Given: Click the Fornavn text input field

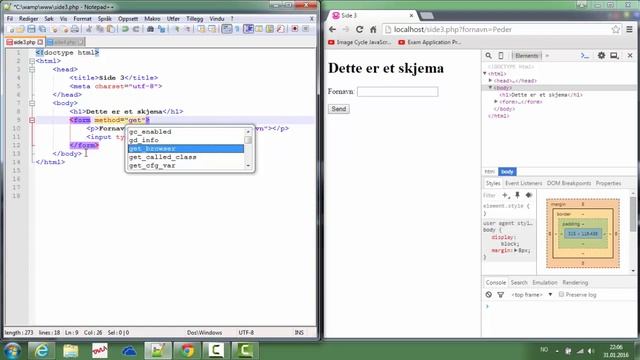Looking at the screenshot, I should point(398,91).
